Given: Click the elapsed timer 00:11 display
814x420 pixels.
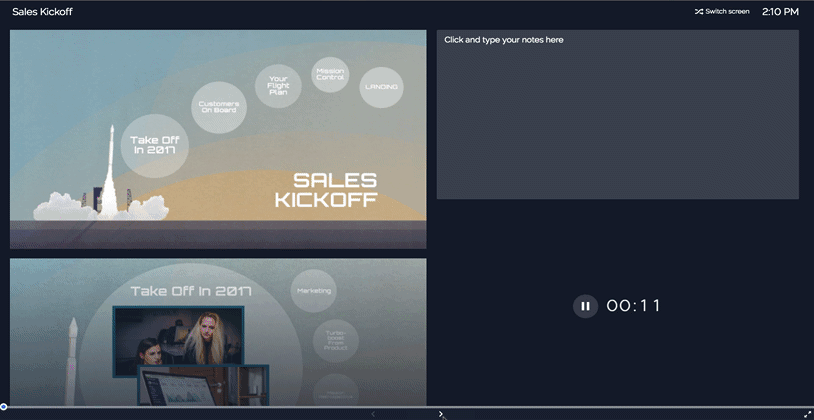Looking at the screenshot, I should click(633, 306).
